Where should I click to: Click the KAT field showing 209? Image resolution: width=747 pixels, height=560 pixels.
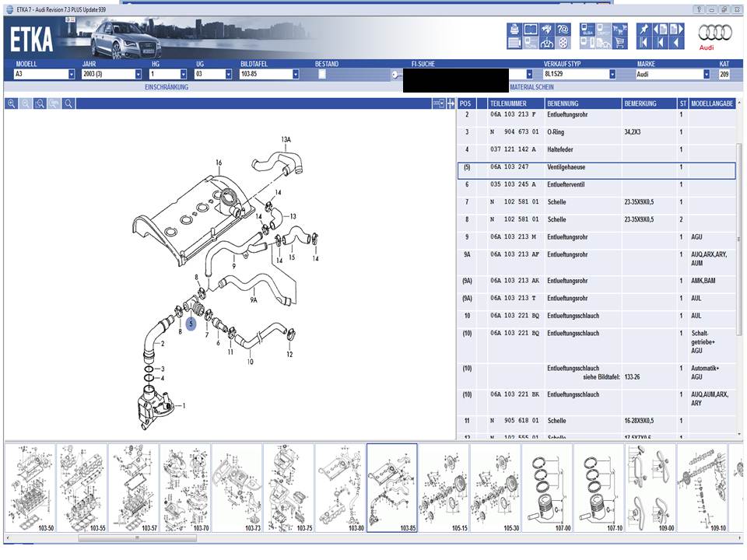(x=724, y=75)
